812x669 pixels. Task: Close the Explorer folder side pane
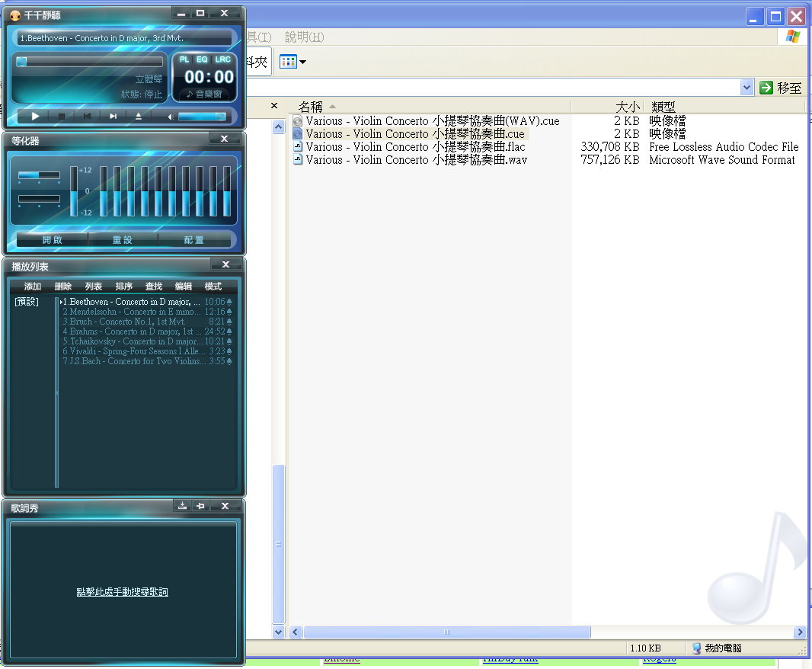point(274,106)
